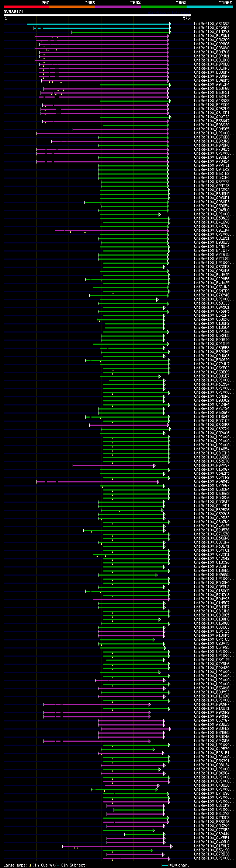Select the UniRef100_P56391 entry
This screenshot has height=868, width=236.
coord(212,761)
